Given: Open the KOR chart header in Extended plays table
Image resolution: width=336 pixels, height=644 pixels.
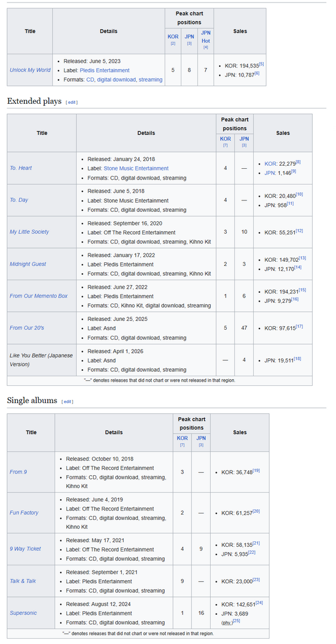Looking at the screenshot, I should (x=226, y=139).
